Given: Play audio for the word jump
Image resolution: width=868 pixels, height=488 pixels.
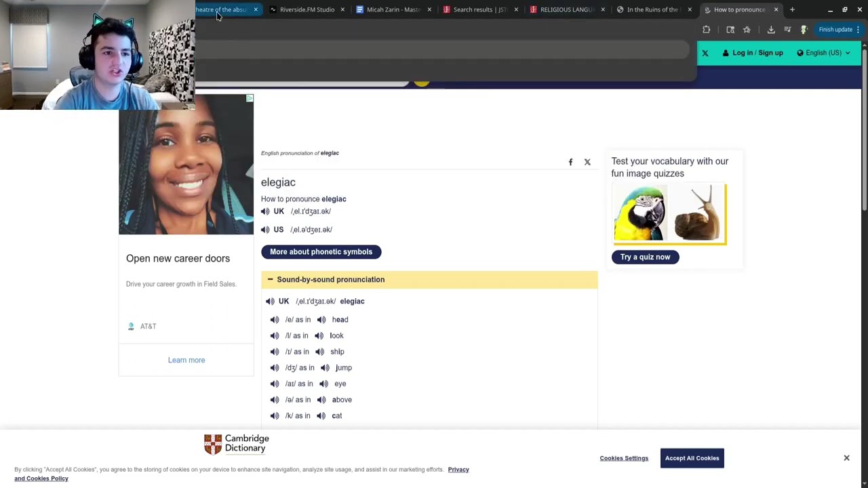Looking at the screenshot, I should tap(325, 368).
